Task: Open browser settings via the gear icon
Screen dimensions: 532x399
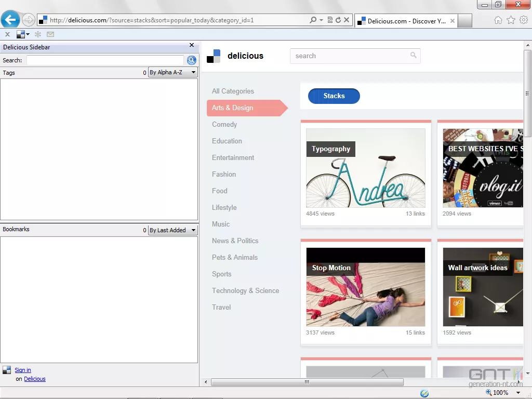Action: [524, 19]
